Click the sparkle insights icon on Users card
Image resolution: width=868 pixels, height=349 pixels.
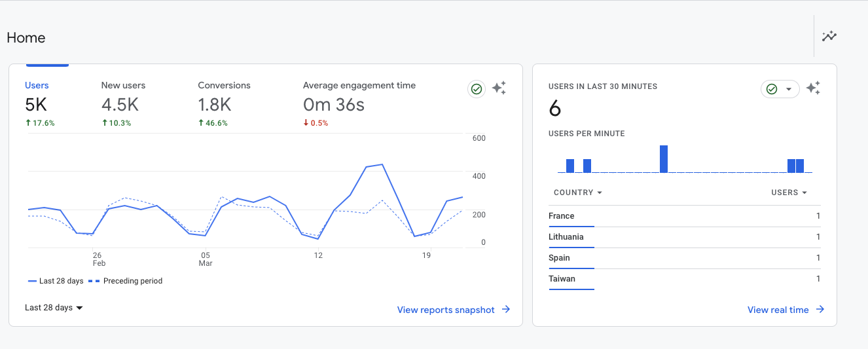[x=499, y=88]
